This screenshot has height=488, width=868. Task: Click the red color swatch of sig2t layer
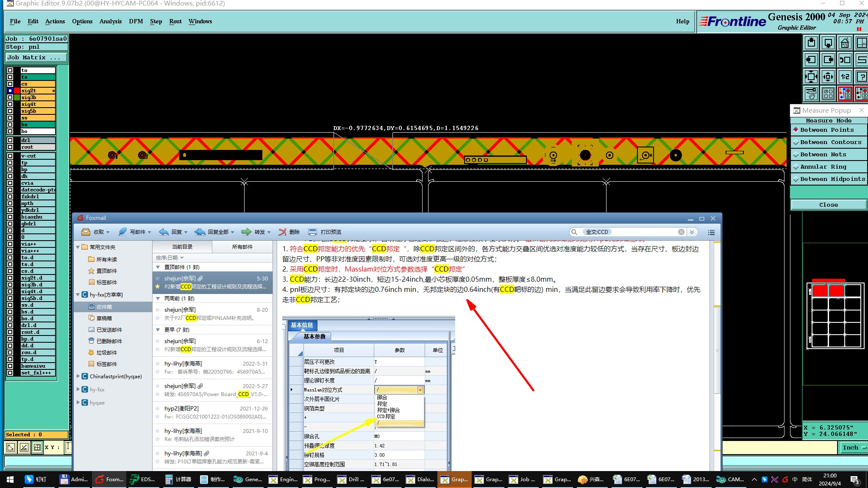17,91
